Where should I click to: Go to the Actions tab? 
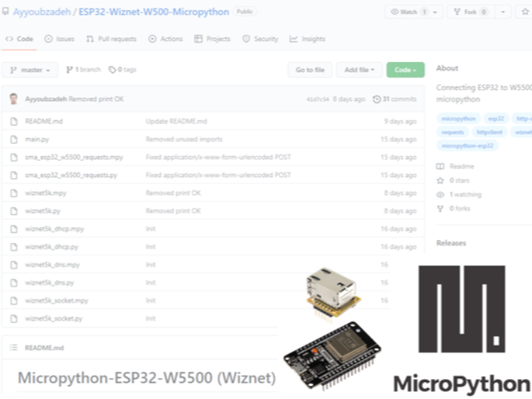tap(166, 39)
